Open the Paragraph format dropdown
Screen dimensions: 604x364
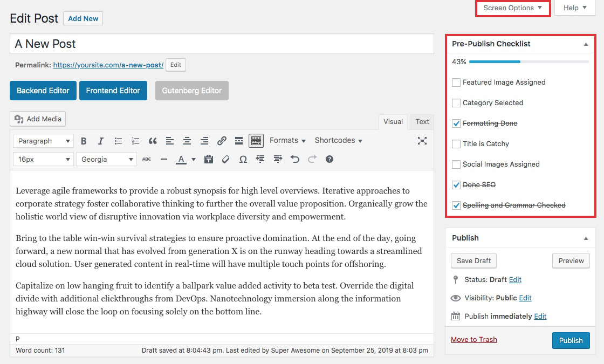click(x=43, y=141)
